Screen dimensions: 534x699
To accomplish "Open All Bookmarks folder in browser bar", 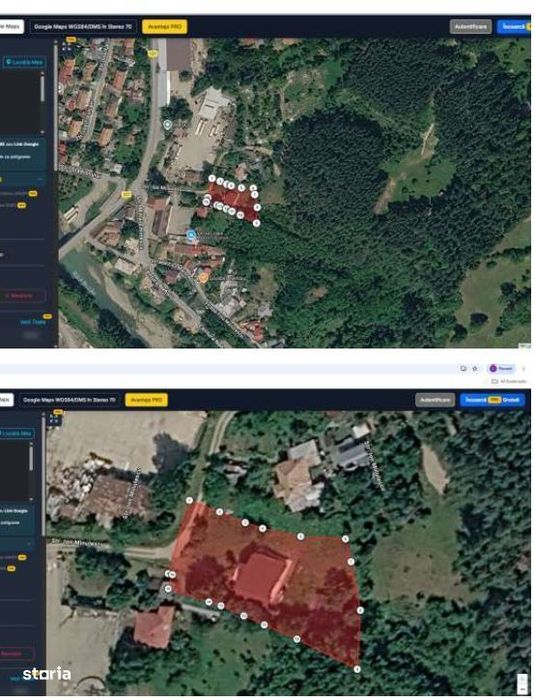I will pos(509,381).
